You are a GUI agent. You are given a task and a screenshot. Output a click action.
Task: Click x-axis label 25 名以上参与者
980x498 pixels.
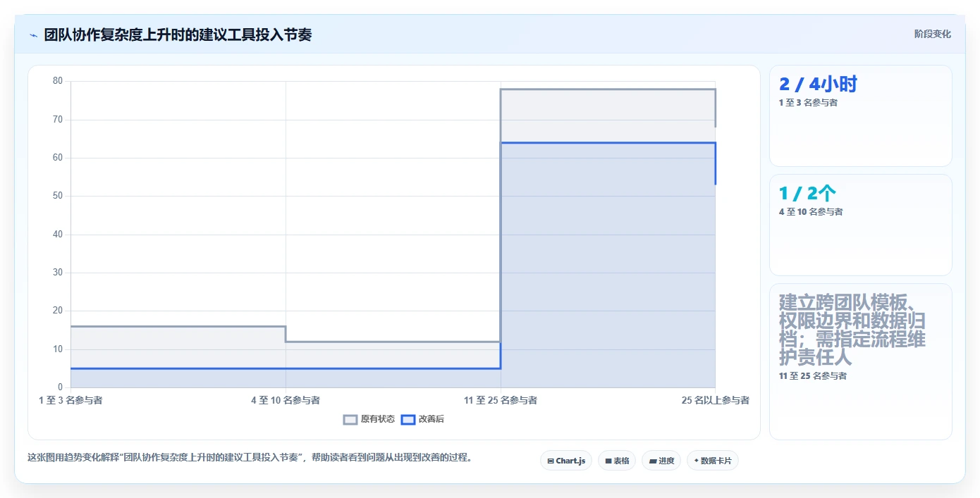(x=716, y=400)
